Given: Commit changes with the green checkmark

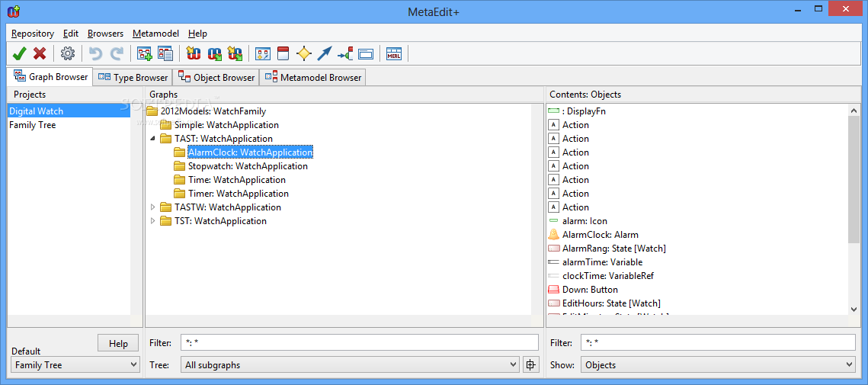Looking at the screenshot, I should point(19,53).
